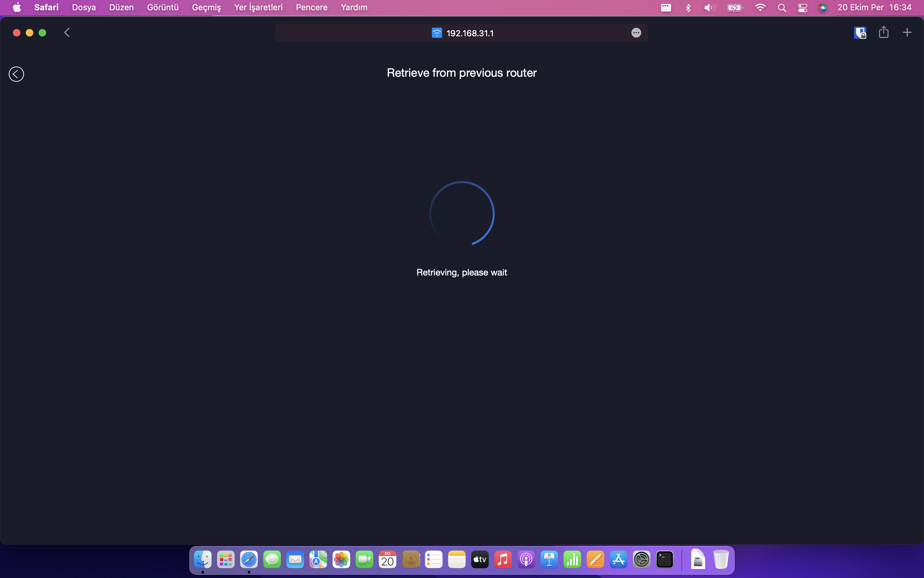Open the Apple menu
Screen dimensions: 924x578
pos(17,7)
